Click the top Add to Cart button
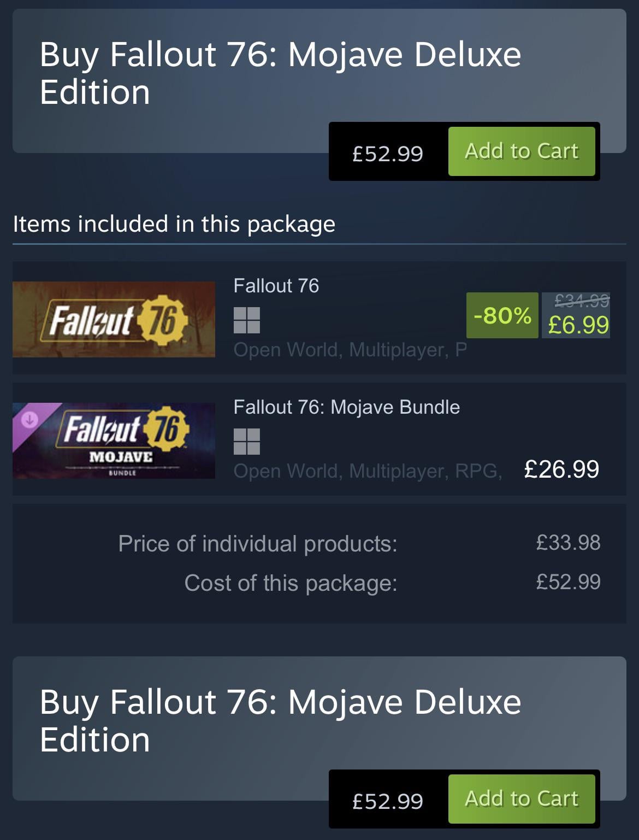 pos(521,151)
